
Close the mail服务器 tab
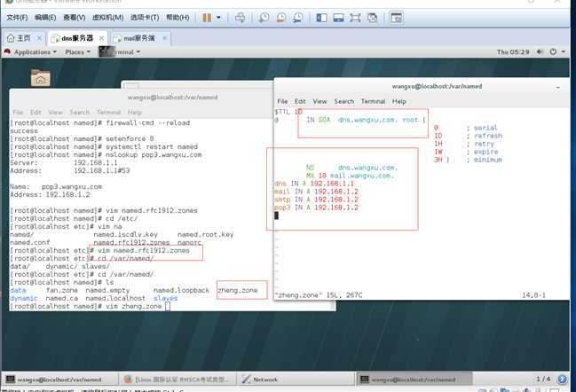click(x=164, y=38)
